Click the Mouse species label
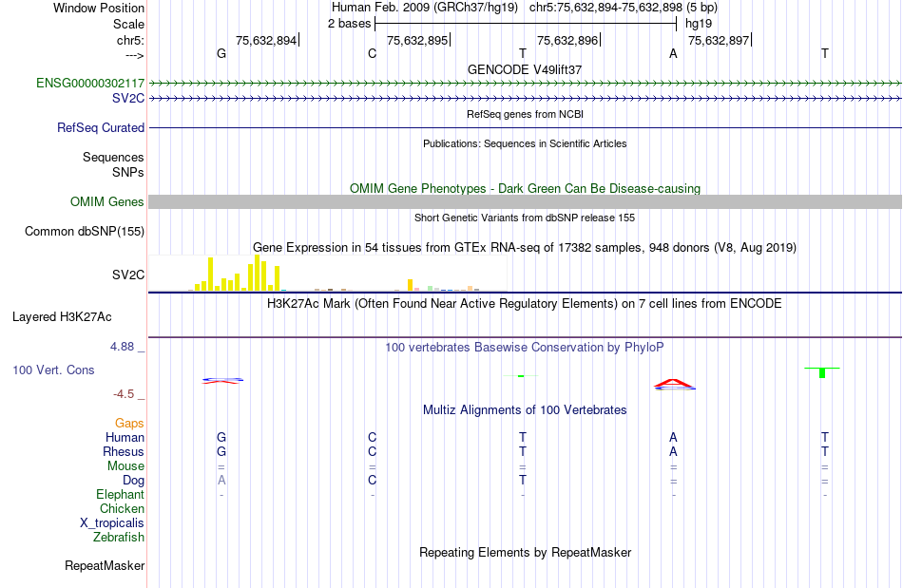This screenshot has width=903, height=588. pyautogui.click(x=126, y=466)
